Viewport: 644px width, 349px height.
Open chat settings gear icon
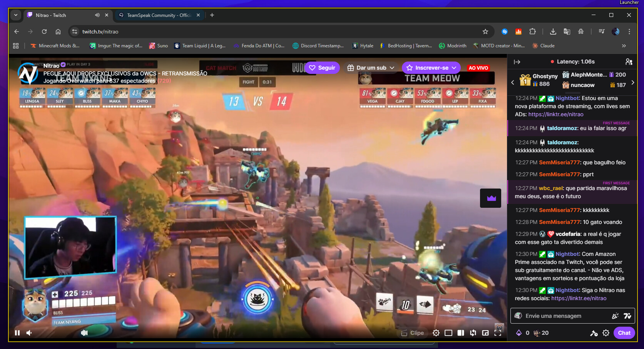pyautogui.click(x=606, y=333)
